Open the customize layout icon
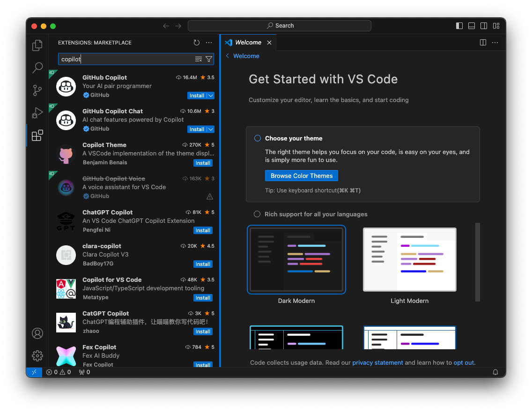The image size is (532, 412). click(x=496, y=26)
